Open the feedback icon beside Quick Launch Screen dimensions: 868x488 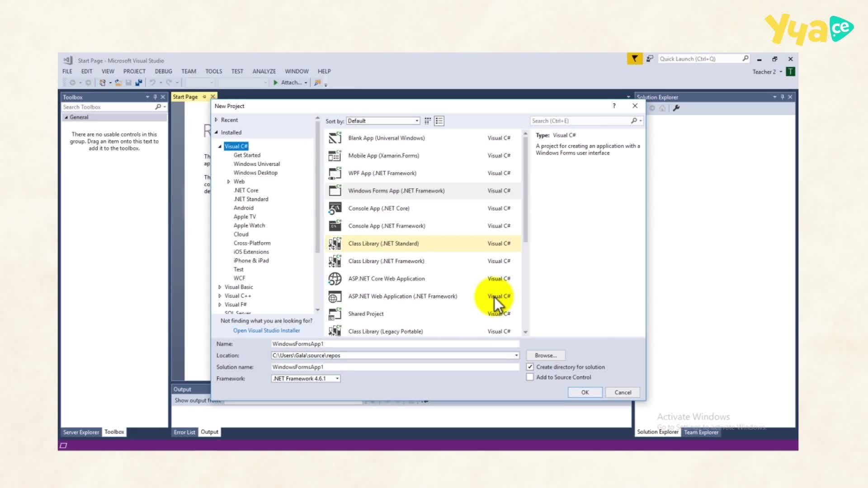click(x=650, y=59)
